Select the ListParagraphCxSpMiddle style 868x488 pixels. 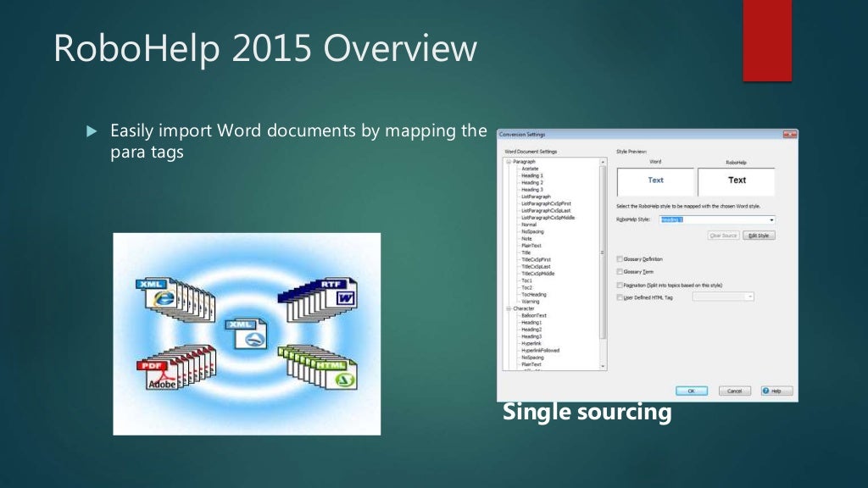(x=548, y=218)
